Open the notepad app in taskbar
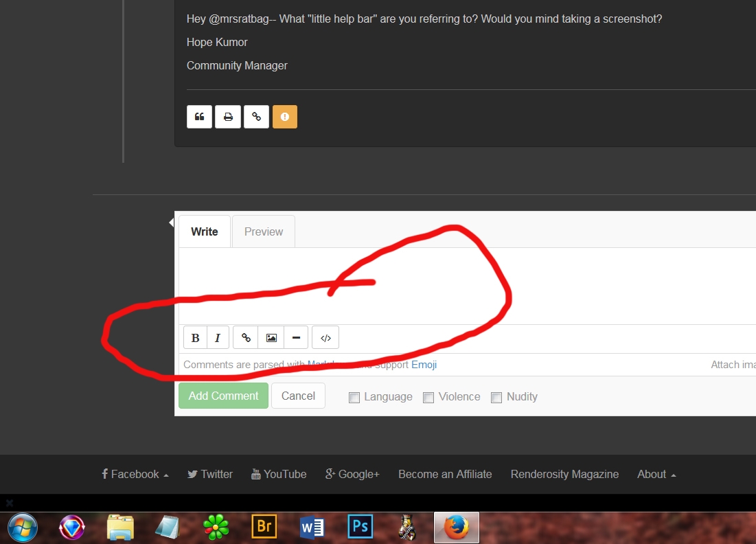This screenshot has width=756, height=544. point(168,528)
